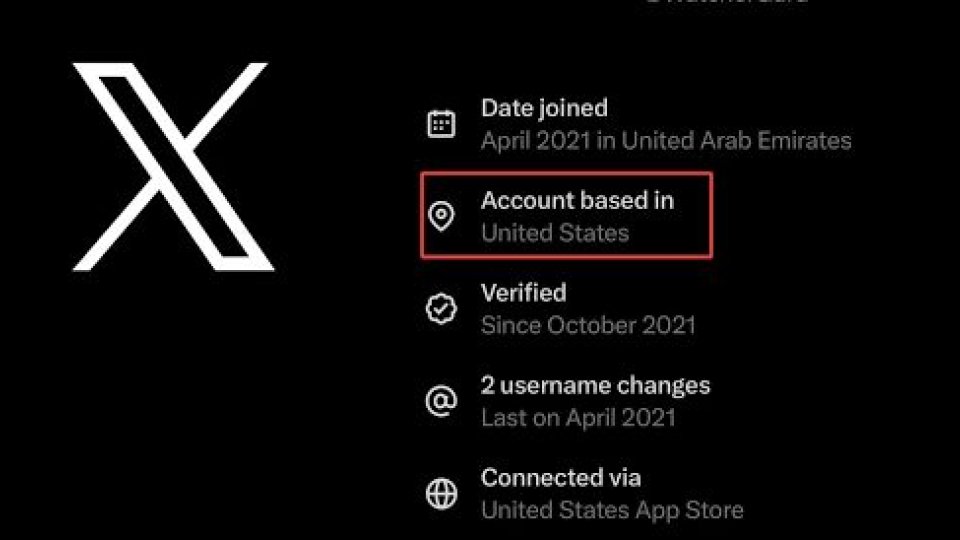Viewport: 960px width, 540px height.
Task: Click the United States location text
Action: 555,234
